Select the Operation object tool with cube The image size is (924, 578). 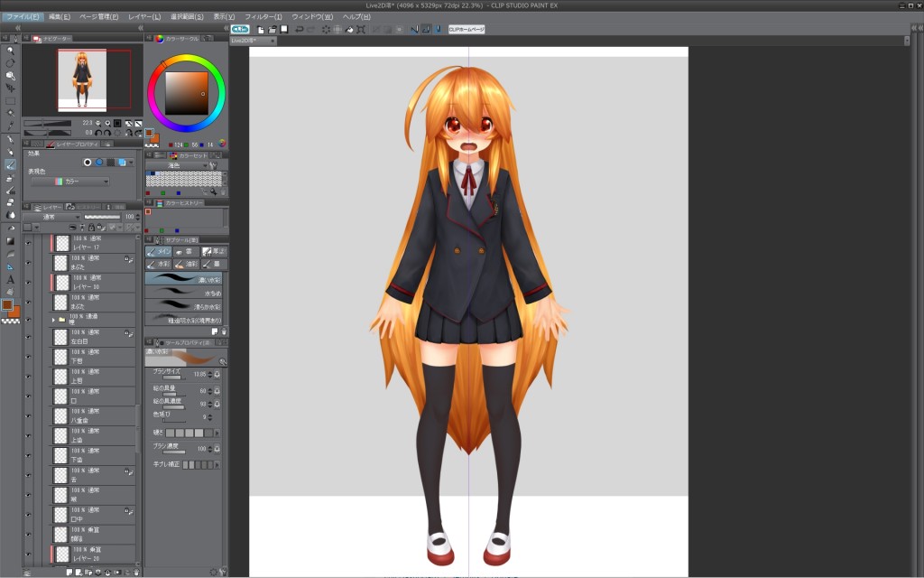[x=10, y=76]
